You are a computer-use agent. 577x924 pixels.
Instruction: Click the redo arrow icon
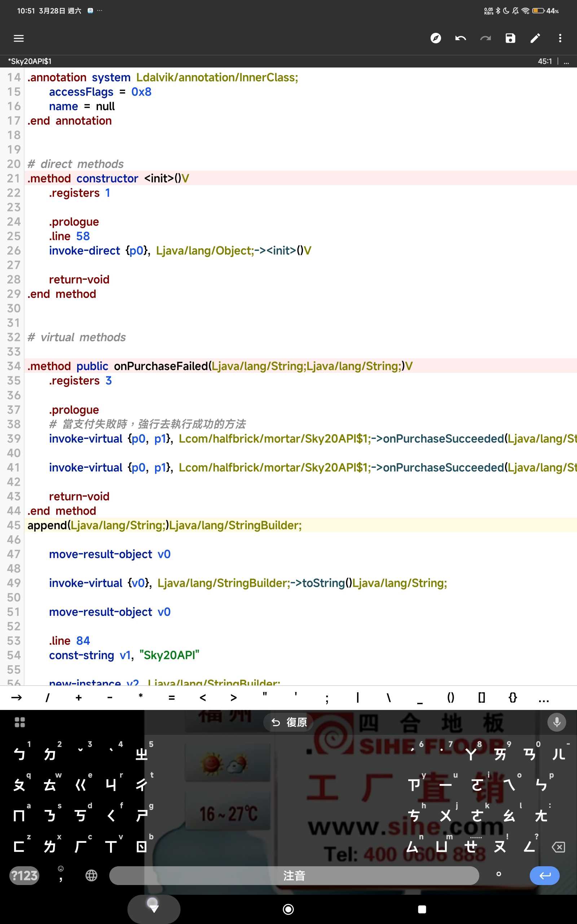(485, 38)
